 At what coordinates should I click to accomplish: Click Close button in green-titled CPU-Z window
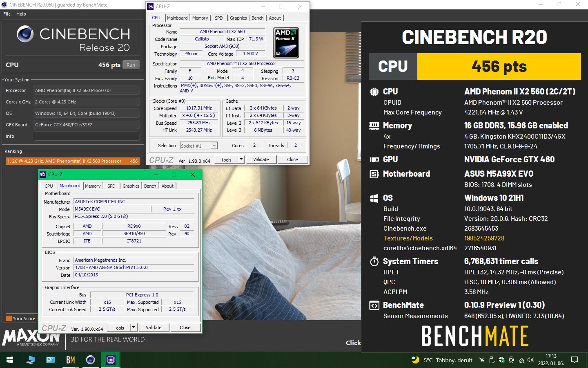pyautogui.click(x=185, y=328)
